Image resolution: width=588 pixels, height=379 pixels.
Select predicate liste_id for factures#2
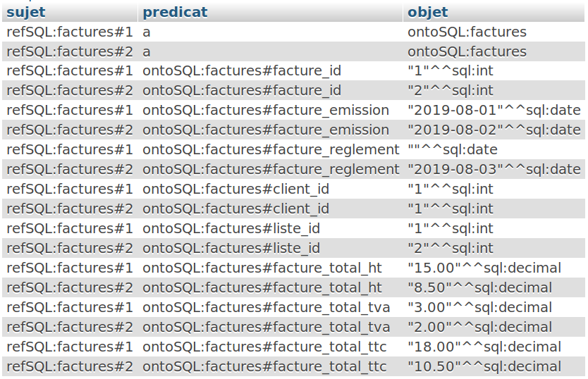pyautogui.click(x=231, y=249)
